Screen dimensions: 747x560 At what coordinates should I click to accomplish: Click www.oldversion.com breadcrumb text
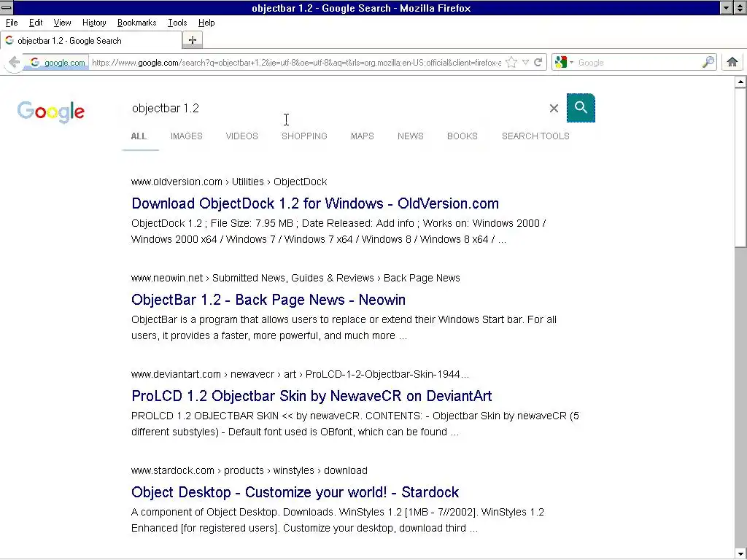point(177,182)
